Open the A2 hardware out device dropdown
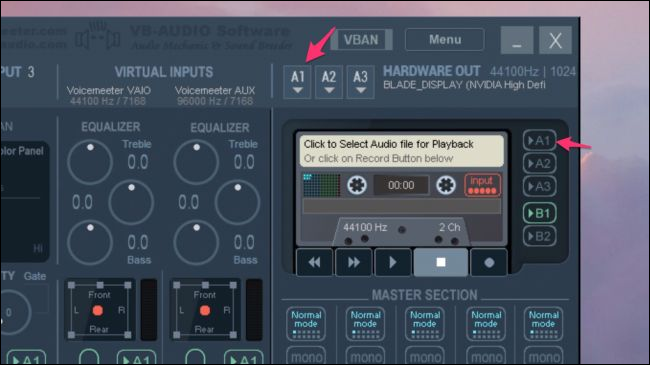This screenshot has height=365, width=650. click(329, 82)
